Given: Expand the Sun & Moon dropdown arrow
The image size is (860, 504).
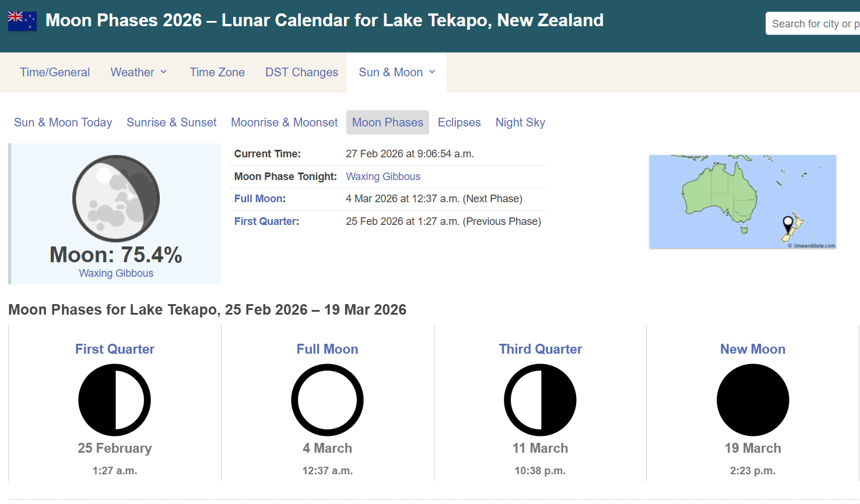Looking at the screenshot, I should coord(432,72).
